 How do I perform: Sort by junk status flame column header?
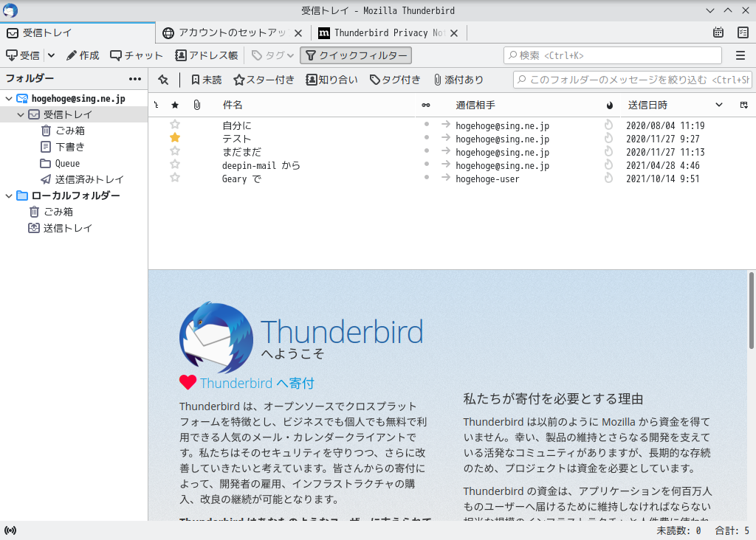tap(609, 105)
